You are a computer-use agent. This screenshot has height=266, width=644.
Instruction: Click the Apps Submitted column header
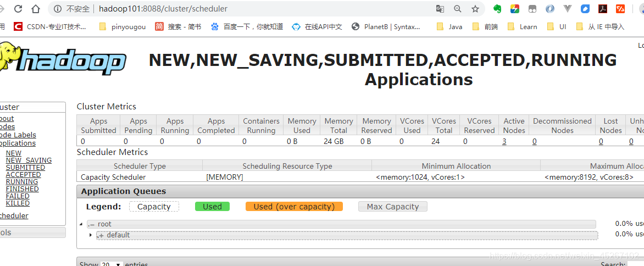98,126
